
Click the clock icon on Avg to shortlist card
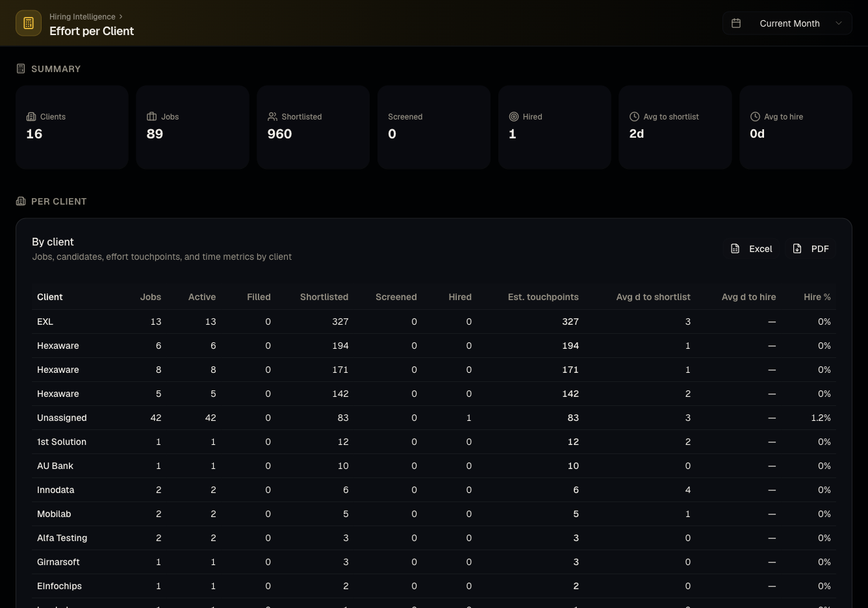pyautogui.click(x=634, y=117)
